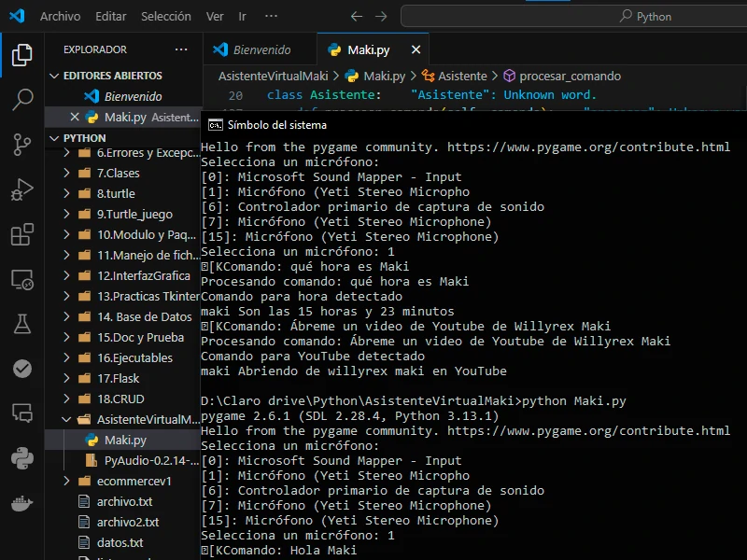Switch to the Bienvenido tab
This screenshot has width=747, height=560.
click(261, 49)
